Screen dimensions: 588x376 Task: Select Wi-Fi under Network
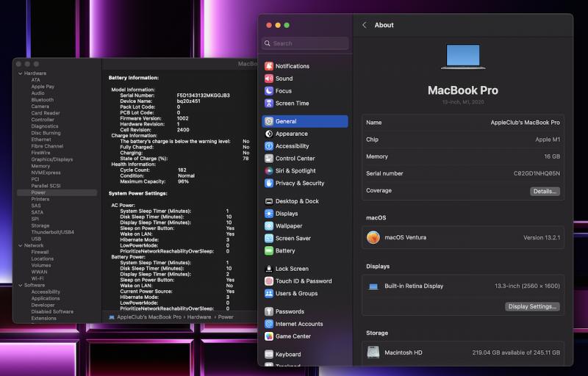37,278
